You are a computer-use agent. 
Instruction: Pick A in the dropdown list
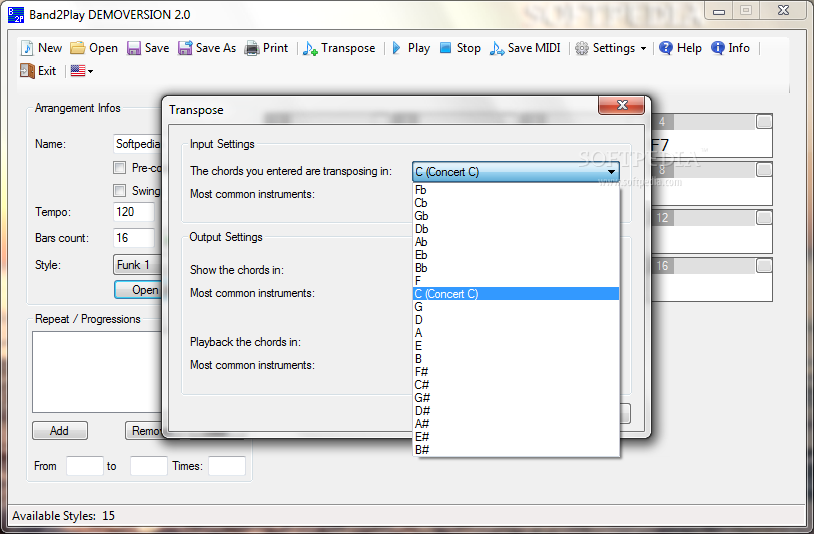point(516,333)
